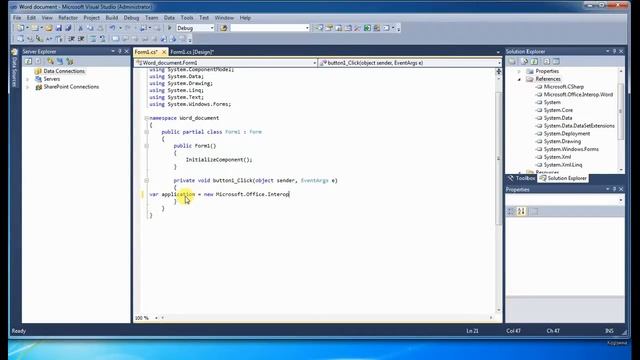
Task: Click Connect to Server icon in Server Explorer
Action: (60, 61)
